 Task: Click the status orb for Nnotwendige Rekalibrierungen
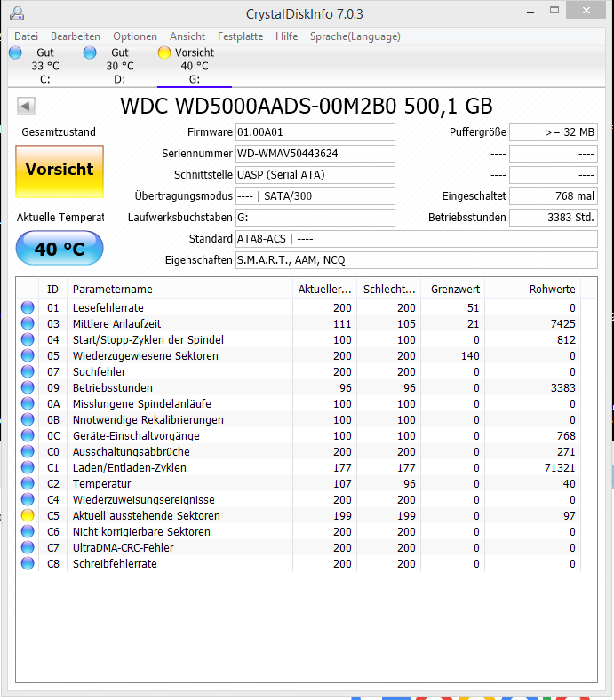tap(28, 419)
